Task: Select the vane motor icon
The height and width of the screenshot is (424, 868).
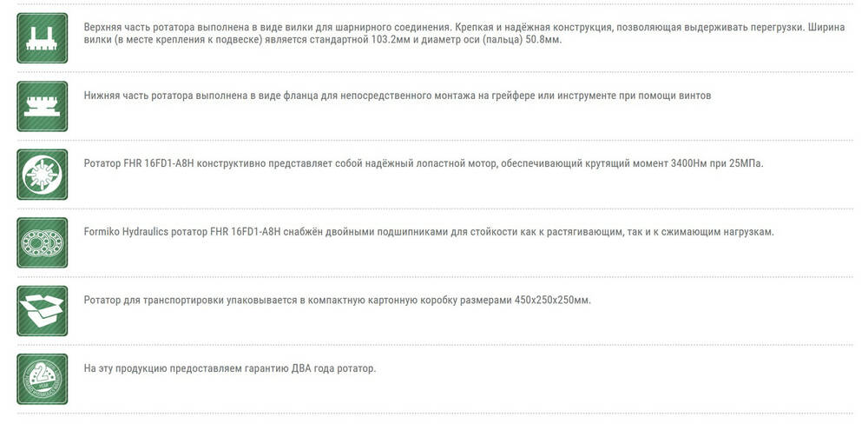Action: coord(43,174)
